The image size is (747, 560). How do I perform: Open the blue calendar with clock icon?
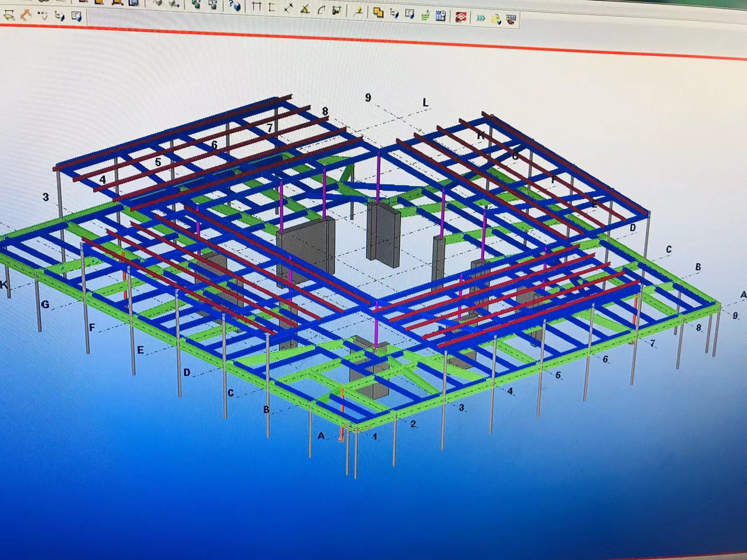click(x=441, y=17)
